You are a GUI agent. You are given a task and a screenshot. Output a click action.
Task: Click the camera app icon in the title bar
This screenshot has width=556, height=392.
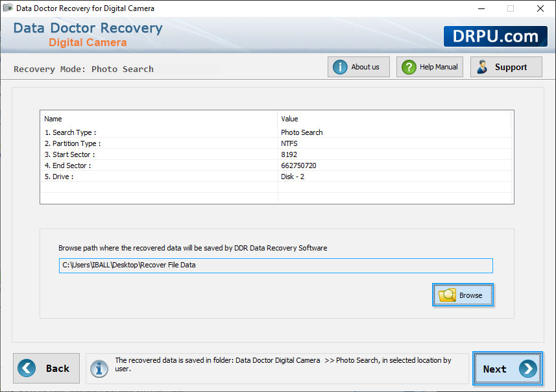pyautogui.click(x=8, y=8)
